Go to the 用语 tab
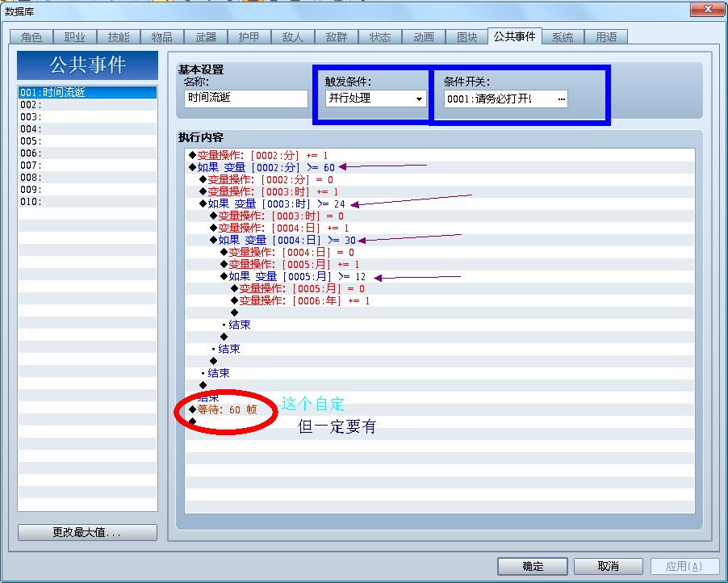Viewport: 728px width, 583px height. (x=606, y=37)
